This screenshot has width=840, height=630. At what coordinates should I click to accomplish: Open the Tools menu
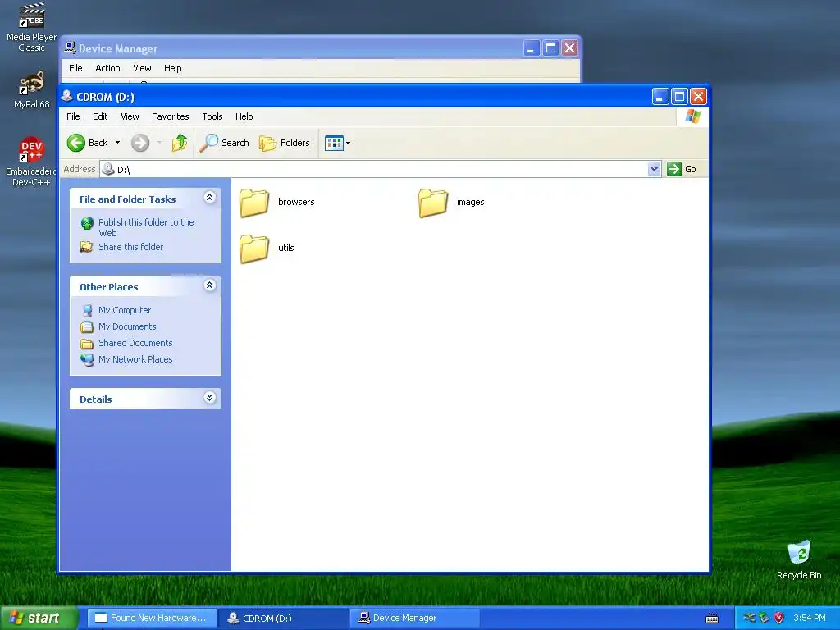212,116
